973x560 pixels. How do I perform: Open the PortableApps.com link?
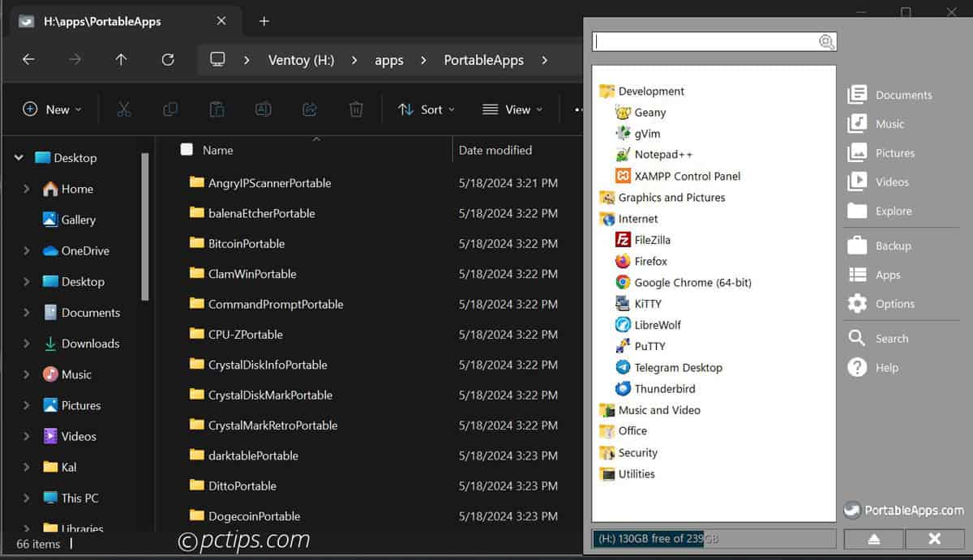[904, 511]
